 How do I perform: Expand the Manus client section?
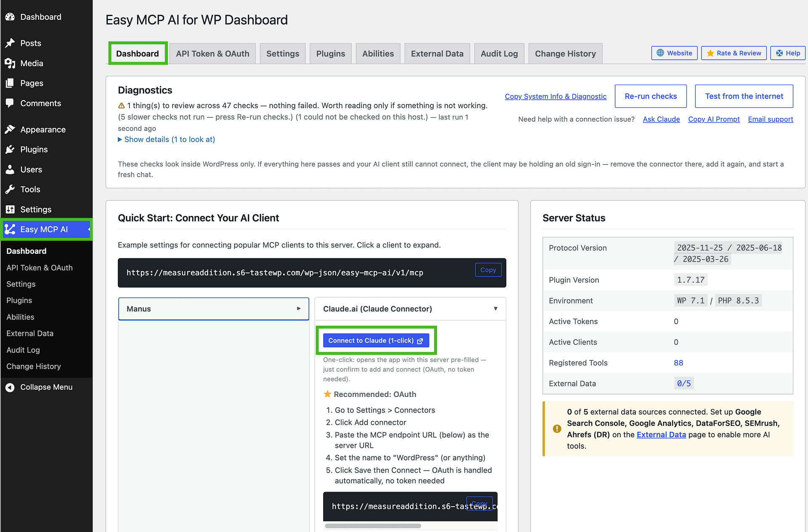tap(214, 309)
